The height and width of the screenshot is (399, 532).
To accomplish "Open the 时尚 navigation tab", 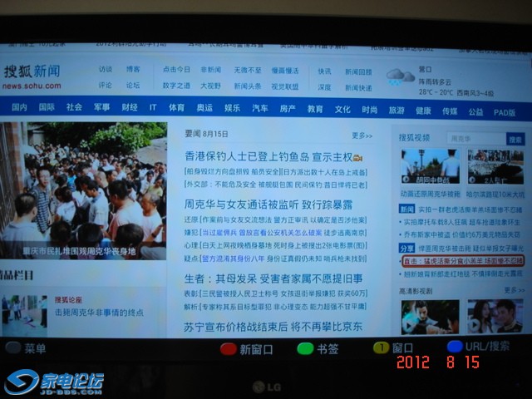I will tap(369, 110).
